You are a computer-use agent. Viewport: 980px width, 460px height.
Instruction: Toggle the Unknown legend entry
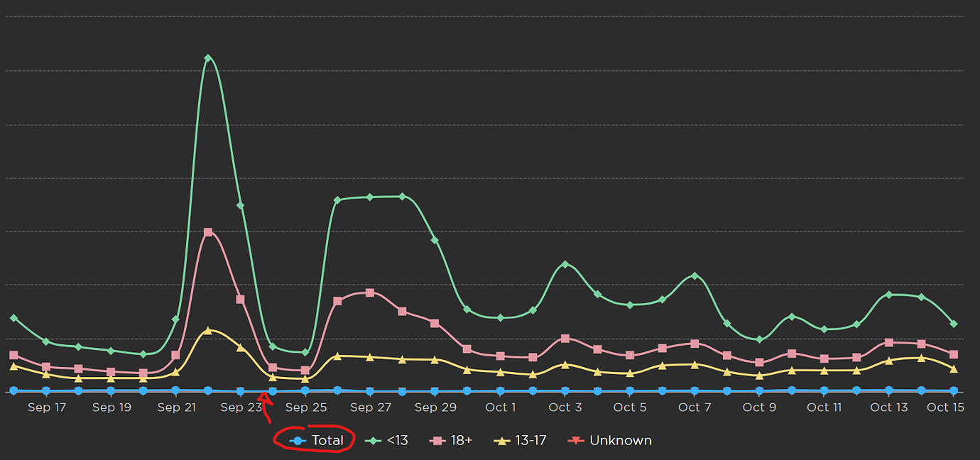pos(609,440)
